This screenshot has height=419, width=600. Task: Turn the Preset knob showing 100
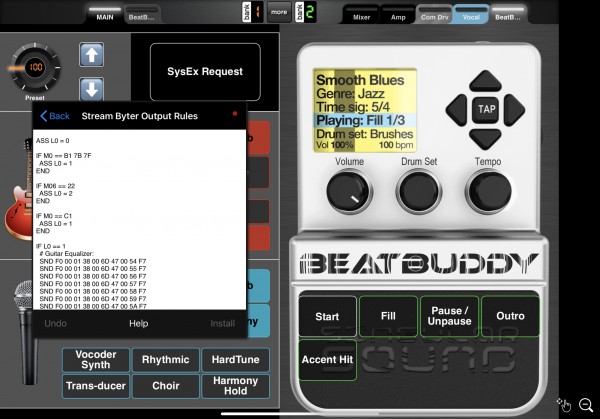[x=35, y=67]
